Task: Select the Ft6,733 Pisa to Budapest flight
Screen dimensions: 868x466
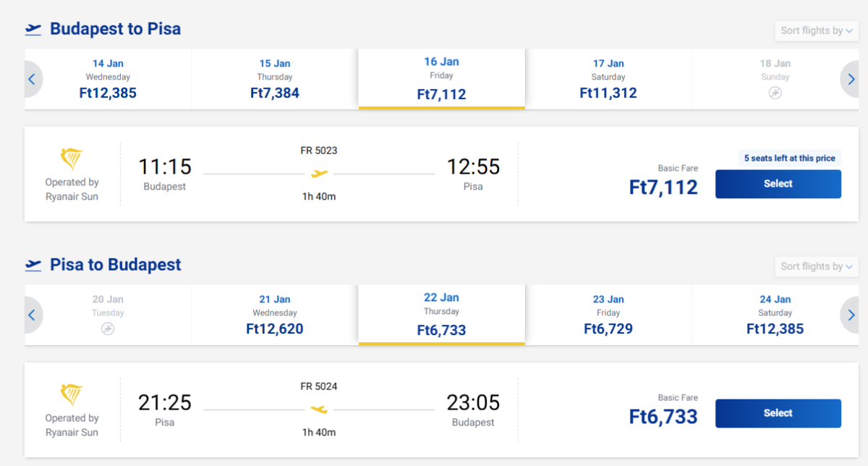Action: click(x=778, y=413)
